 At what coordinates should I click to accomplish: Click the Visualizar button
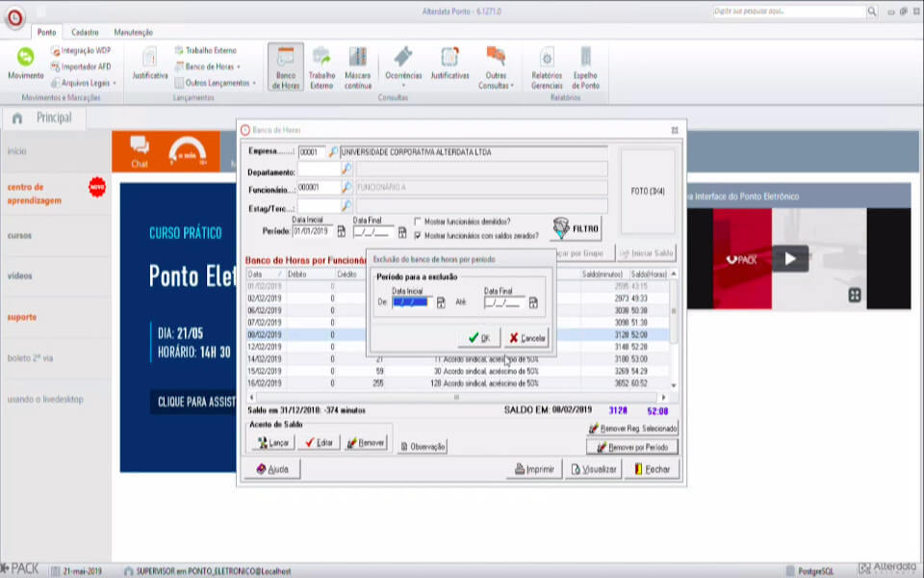point(594,469)
